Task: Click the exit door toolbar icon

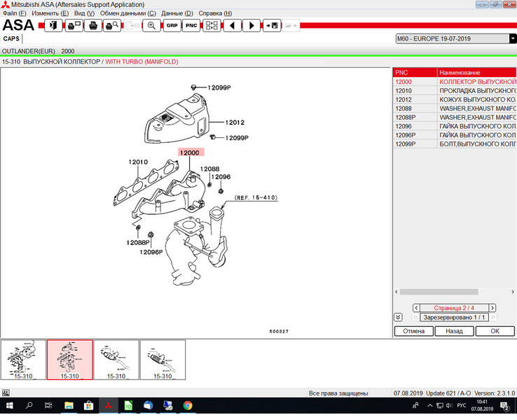Action: (53, 25)
